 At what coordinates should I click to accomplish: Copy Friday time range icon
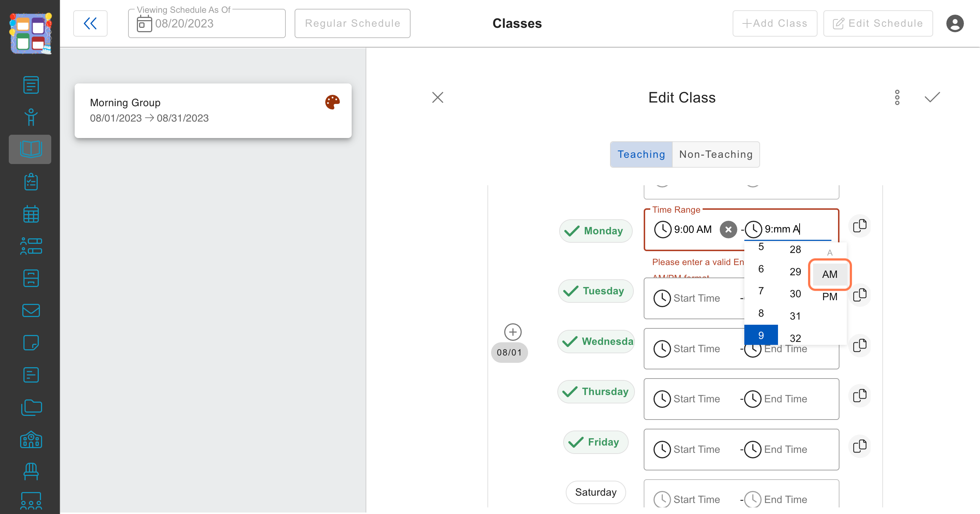point(859,446)
